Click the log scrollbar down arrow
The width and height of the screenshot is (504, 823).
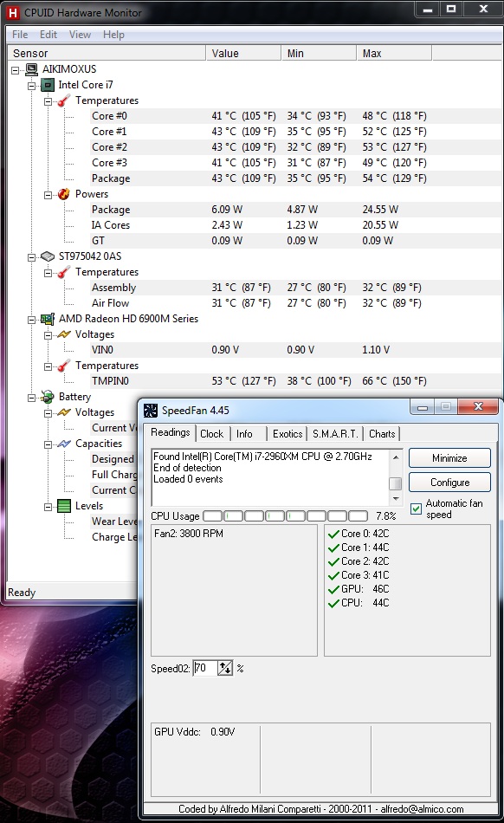[396, 499]
